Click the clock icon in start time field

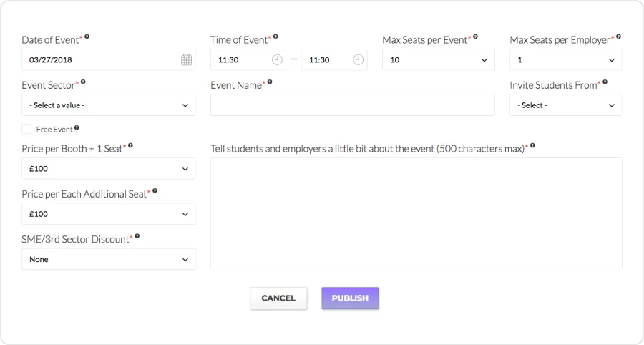coord(277,59)
